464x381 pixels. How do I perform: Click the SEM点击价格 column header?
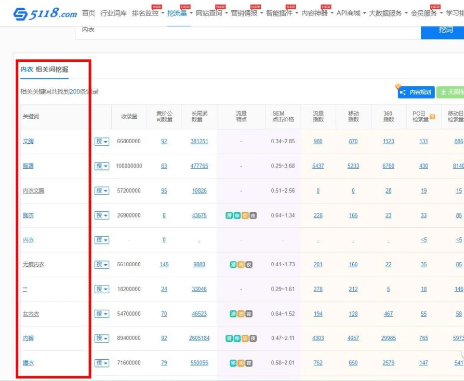(x=283, y=116)
